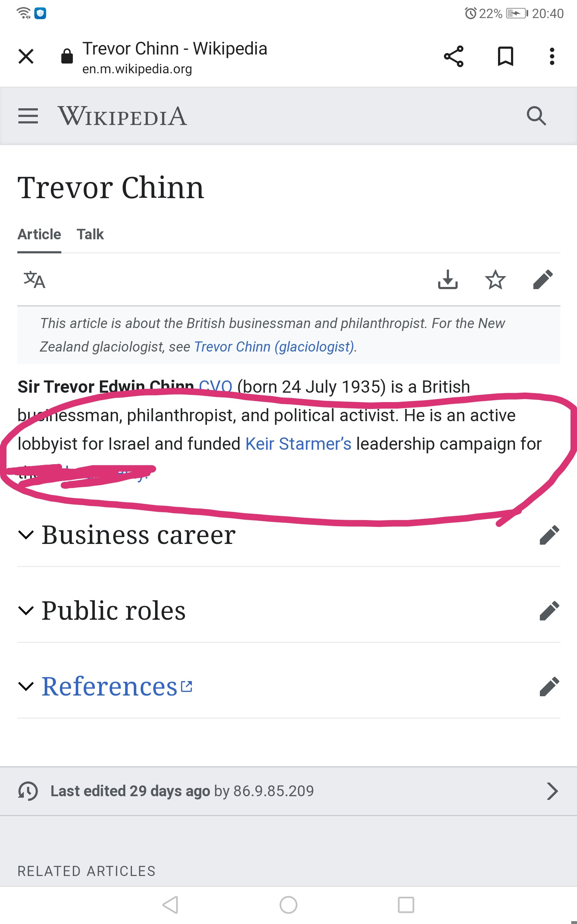Edit the Public roles section
Viewport: 577px width, 924px height.
pos(549,610)
